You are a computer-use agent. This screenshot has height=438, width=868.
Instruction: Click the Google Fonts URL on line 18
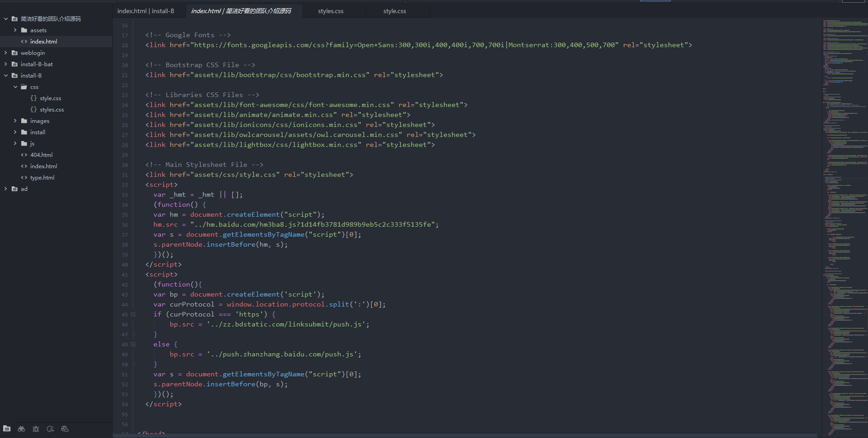click(404, 45)
